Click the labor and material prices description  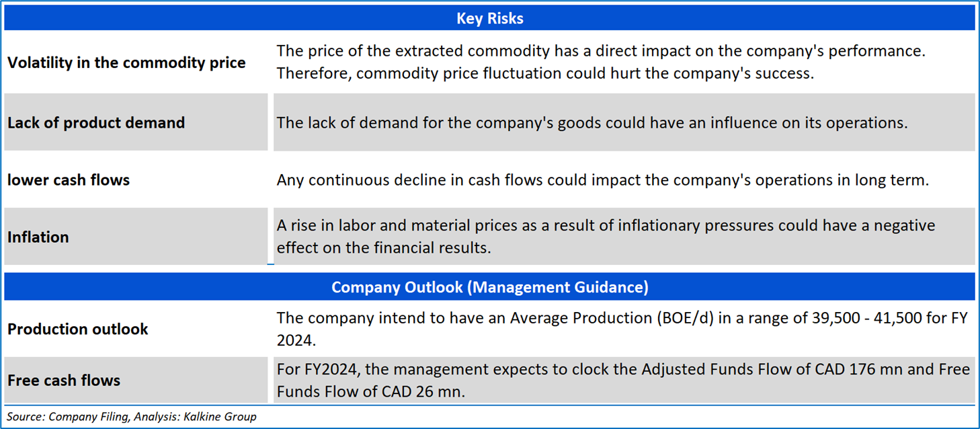pyautogui.click(x=606, y=236)
